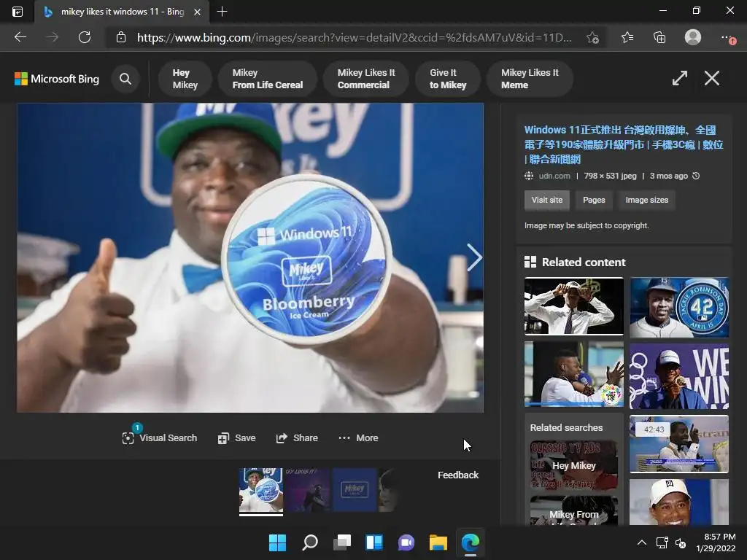
Task: Select 'Mikey From Life Cereal' chip
Action: 267,79
